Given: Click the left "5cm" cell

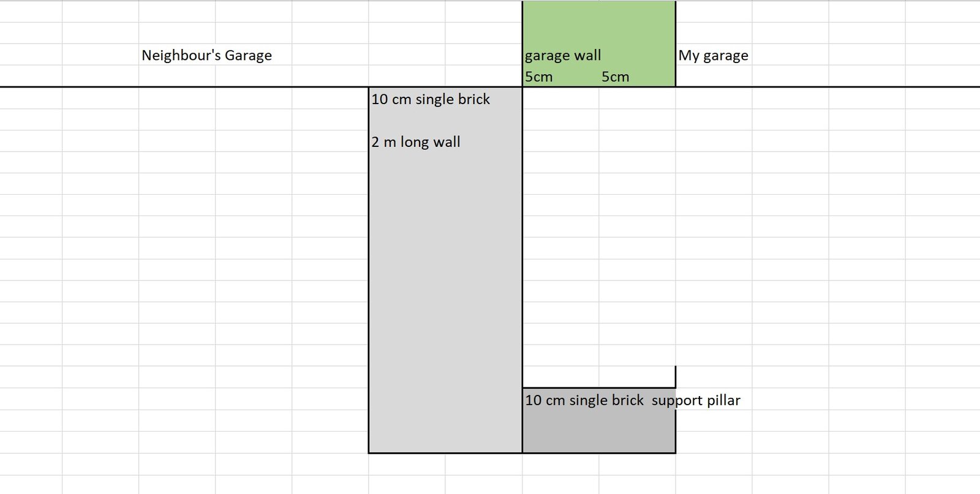Looking at the screenshot, I should [539, 77].
